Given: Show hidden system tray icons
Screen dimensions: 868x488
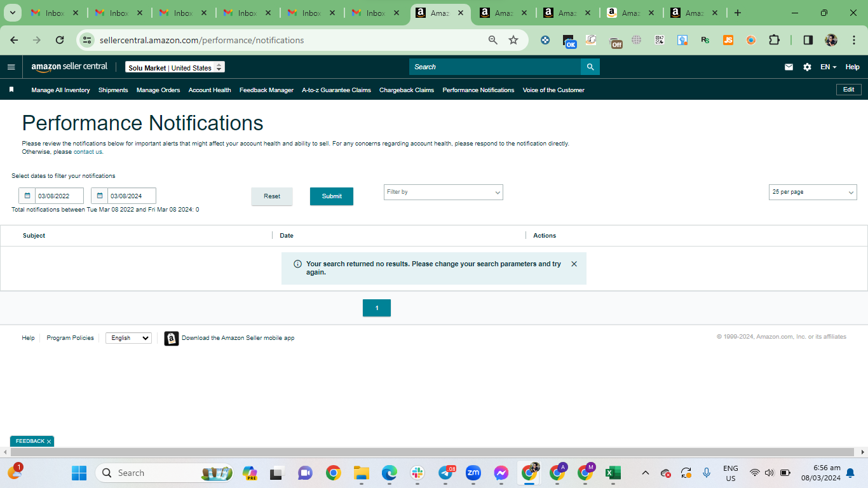Looking at the screenshot, I should point(646,473).
